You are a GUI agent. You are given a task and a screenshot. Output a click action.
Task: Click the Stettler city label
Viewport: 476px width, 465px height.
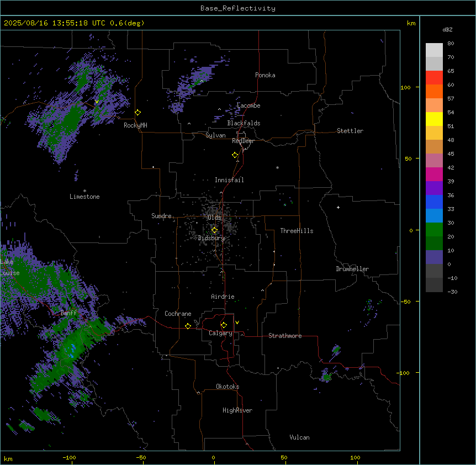[350, 131]
